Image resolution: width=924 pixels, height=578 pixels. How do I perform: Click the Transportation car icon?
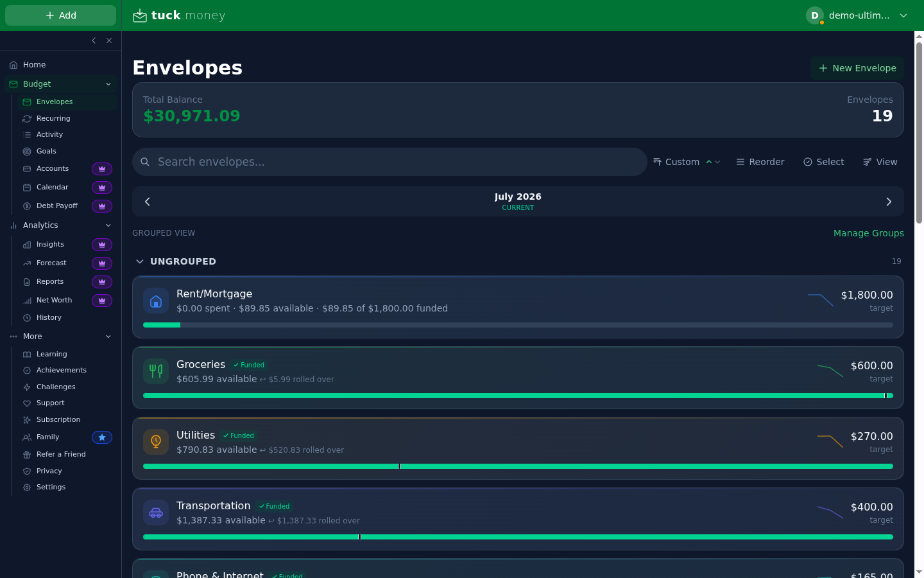(x=156, y=512)
